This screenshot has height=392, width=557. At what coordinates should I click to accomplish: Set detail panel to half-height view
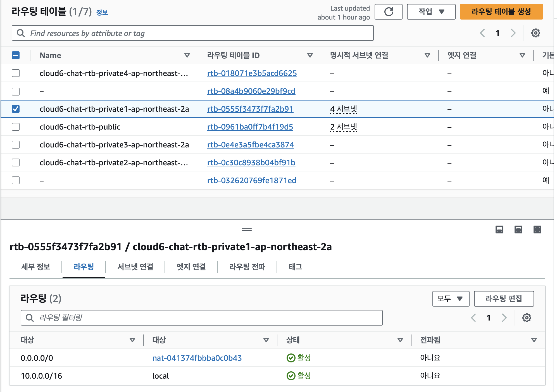pos(518,230)
